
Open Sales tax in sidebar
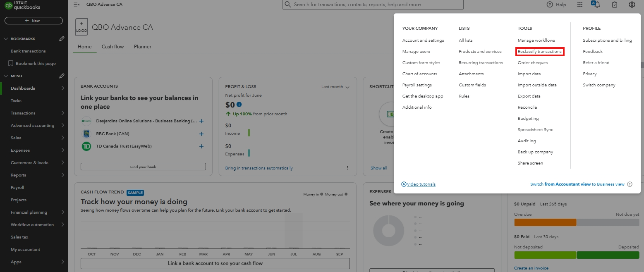coord(19,237)
